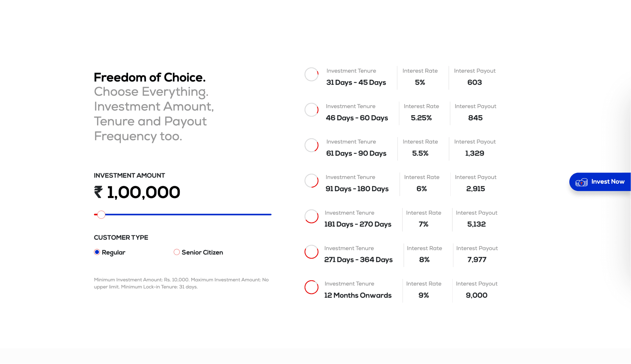
Task: Click the 5.25% interest rate value
Action: pos(421,118)
